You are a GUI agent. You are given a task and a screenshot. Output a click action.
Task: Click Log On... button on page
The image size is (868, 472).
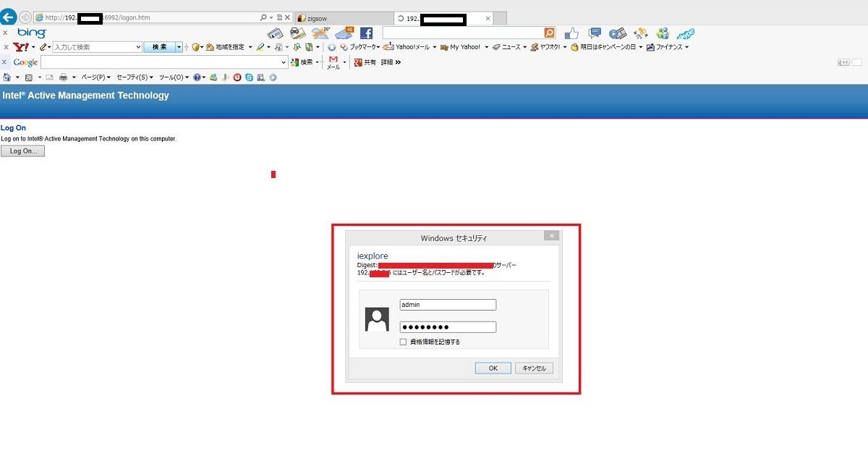[22, 151]
